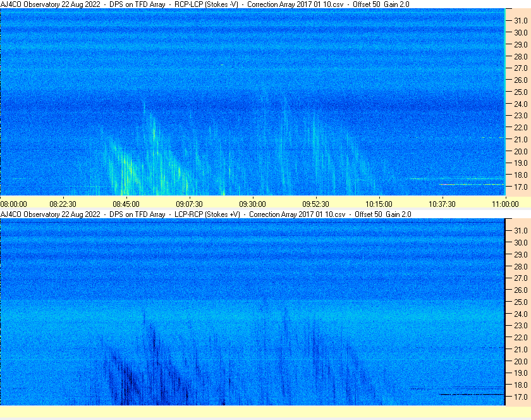
Task: Click the 08:22:30 time axis label
Action: [x=63, y=204]
